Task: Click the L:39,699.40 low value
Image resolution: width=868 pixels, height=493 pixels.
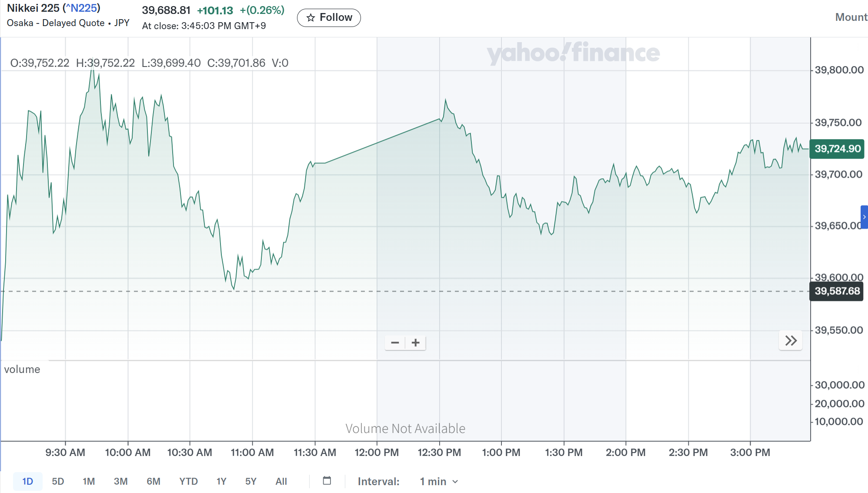Action: point(171,63)
